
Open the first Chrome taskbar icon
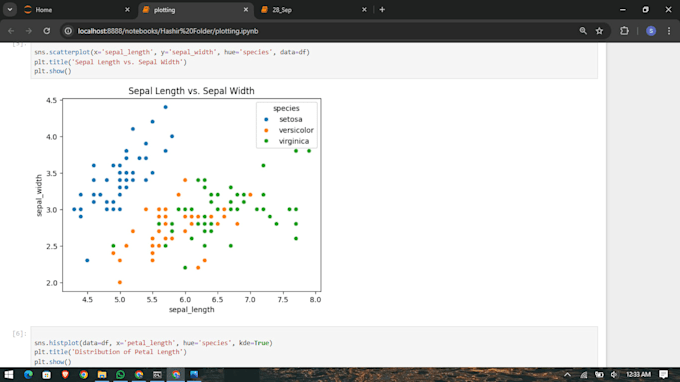click(x=84, y=375)
